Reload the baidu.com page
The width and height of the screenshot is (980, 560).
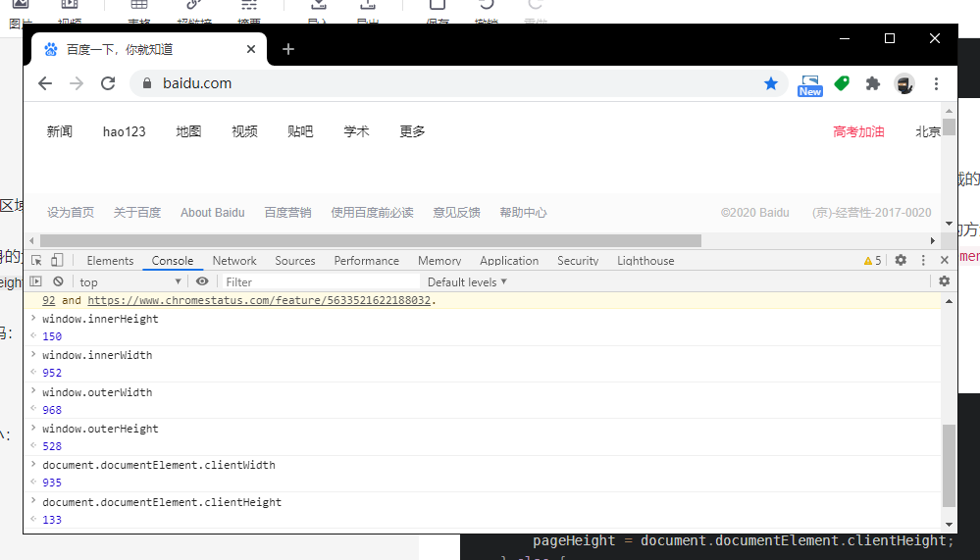tap(108, 83)
